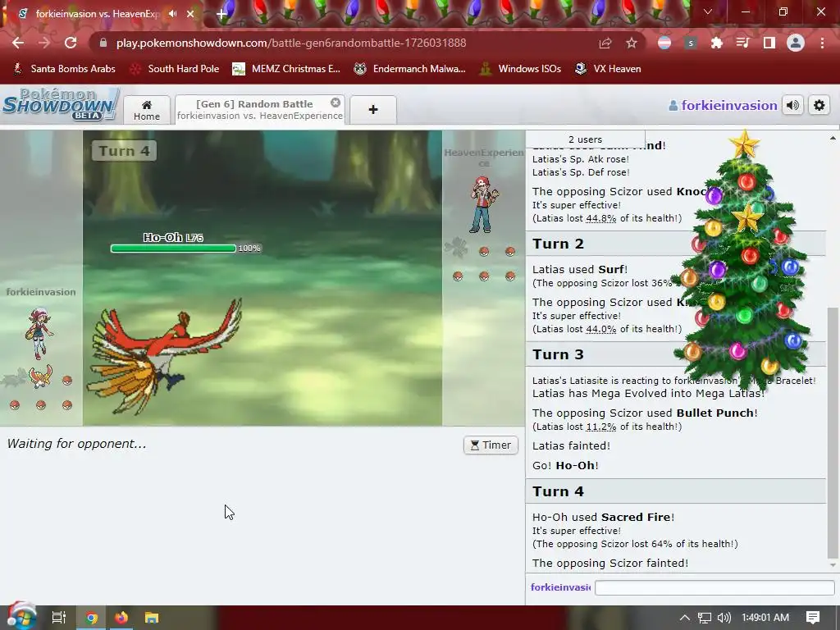Click 'The opposing Scizor fainted!' log line

610,563
